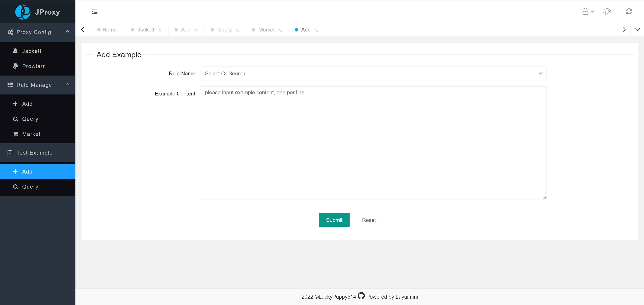Close the Jackett tab
644x305 pixels.
[x=160, y=30]
